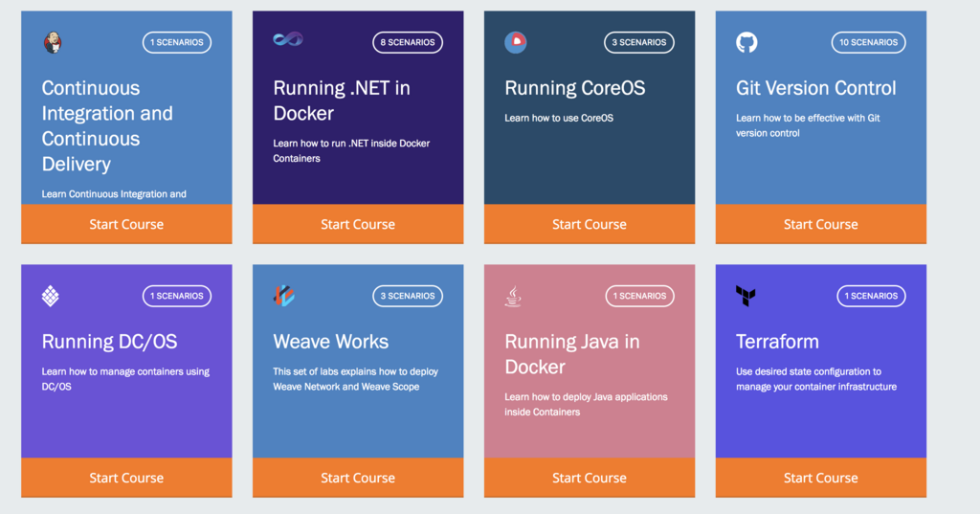
Task: Click the 3 Scenarios badge on Running CoreOS
Action: coord(638,42)
